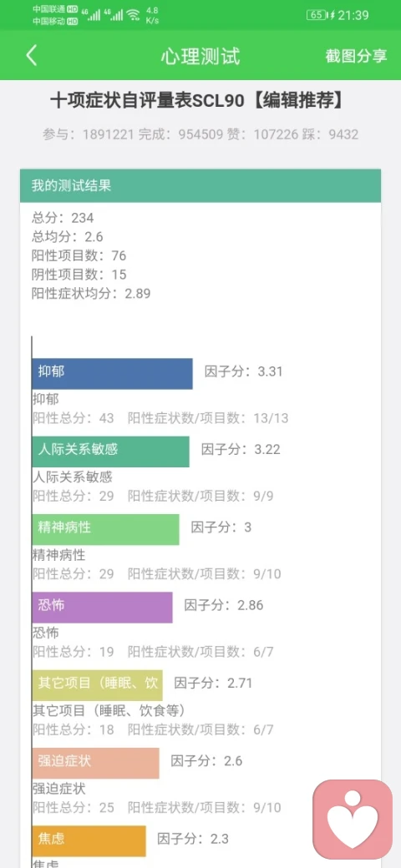The image size is (401, 868).
Task: Select the light green 精神病性 bar
Action: point(106,529)
